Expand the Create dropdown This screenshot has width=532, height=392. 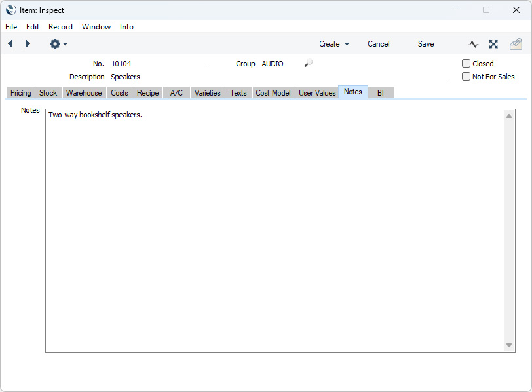tap(334, 44)
